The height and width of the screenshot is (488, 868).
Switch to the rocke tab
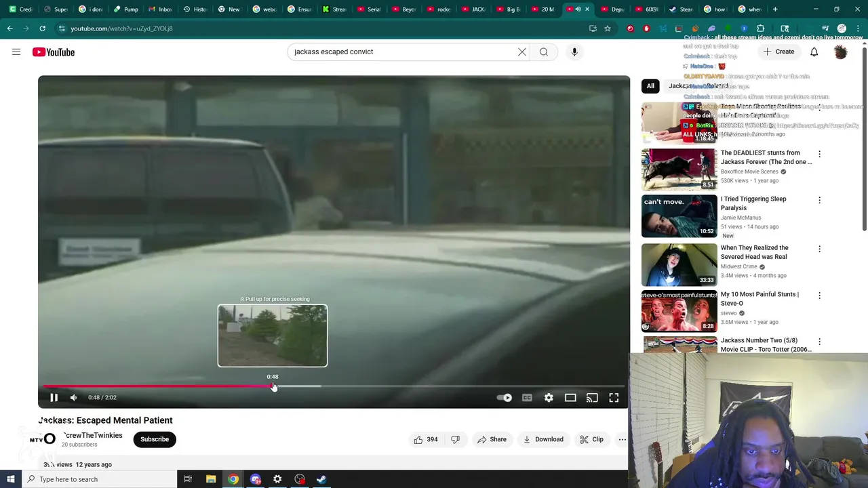[x=439, y=9]
